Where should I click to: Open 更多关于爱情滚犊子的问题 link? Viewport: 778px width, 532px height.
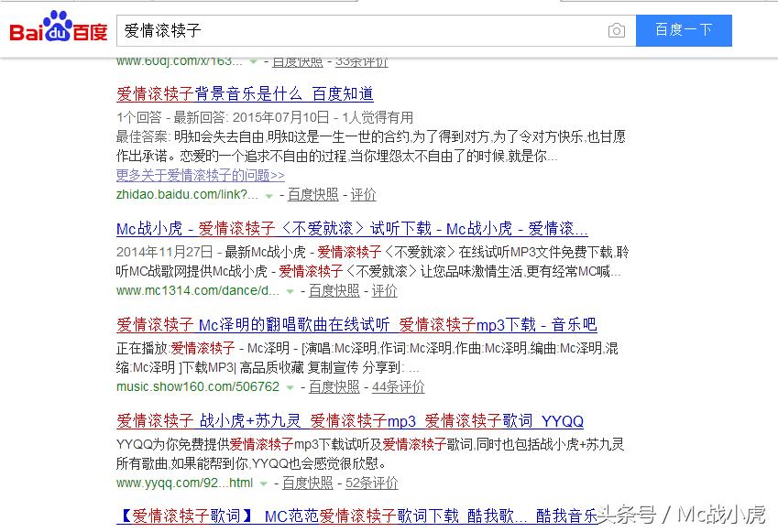coord(201,175)
